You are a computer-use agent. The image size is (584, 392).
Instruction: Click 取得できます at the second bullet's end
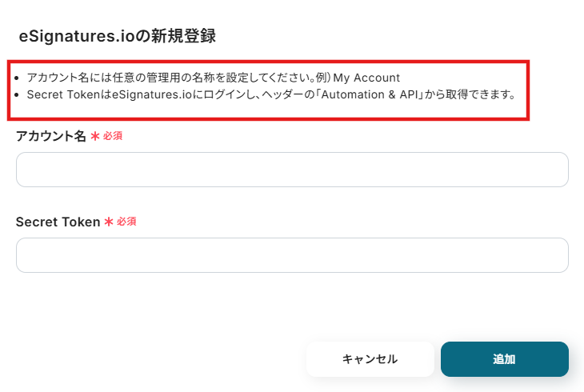pos(480,94)
